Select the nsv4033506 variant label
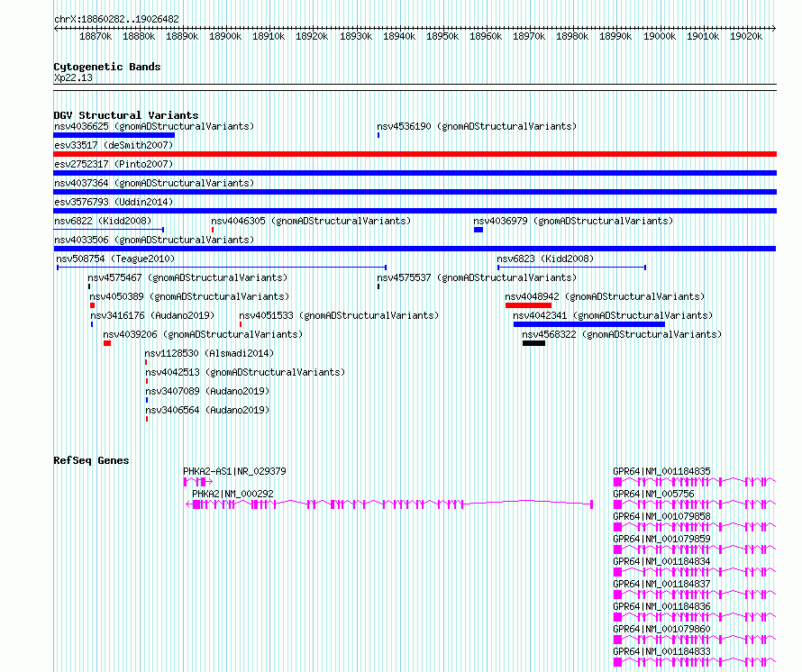The height and width of the screenshot is (672, 802). [154, 240]
